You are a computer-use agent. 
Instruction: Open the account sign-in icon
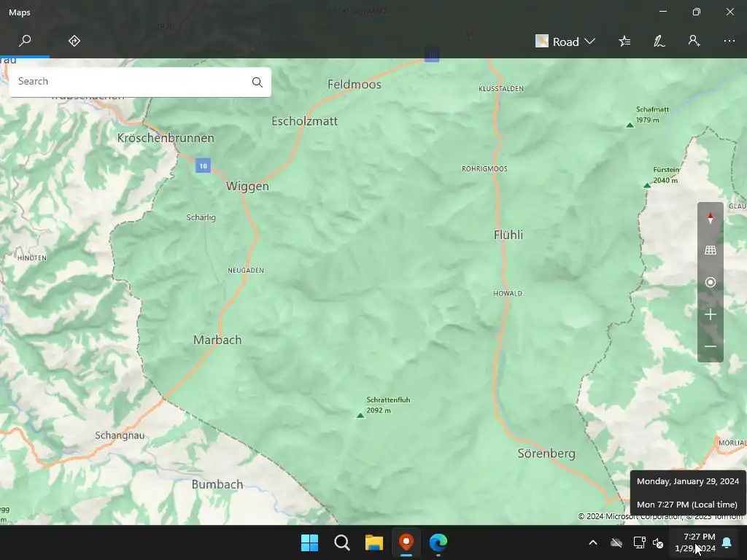694,41
